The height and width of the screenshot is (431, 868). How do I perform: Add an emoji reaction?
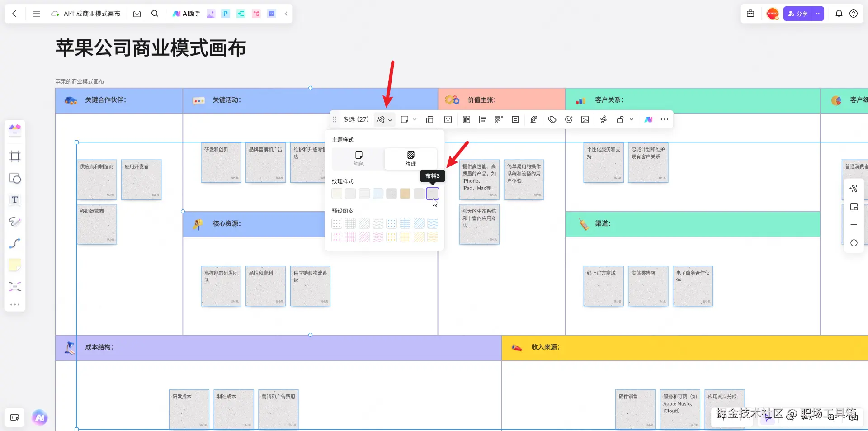point(569,119)
